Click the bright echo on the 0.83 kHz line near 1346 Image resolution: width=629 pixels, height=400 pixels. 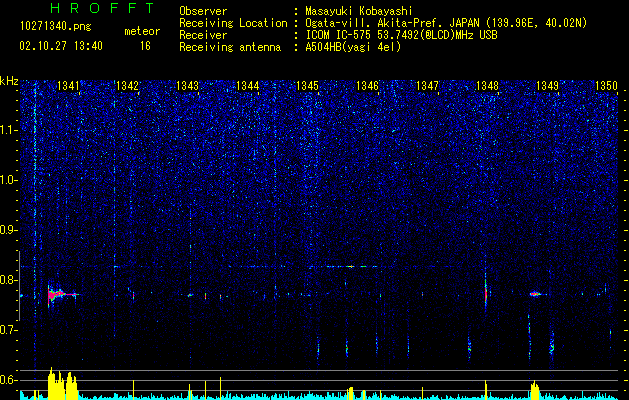(x=351, y=266)
